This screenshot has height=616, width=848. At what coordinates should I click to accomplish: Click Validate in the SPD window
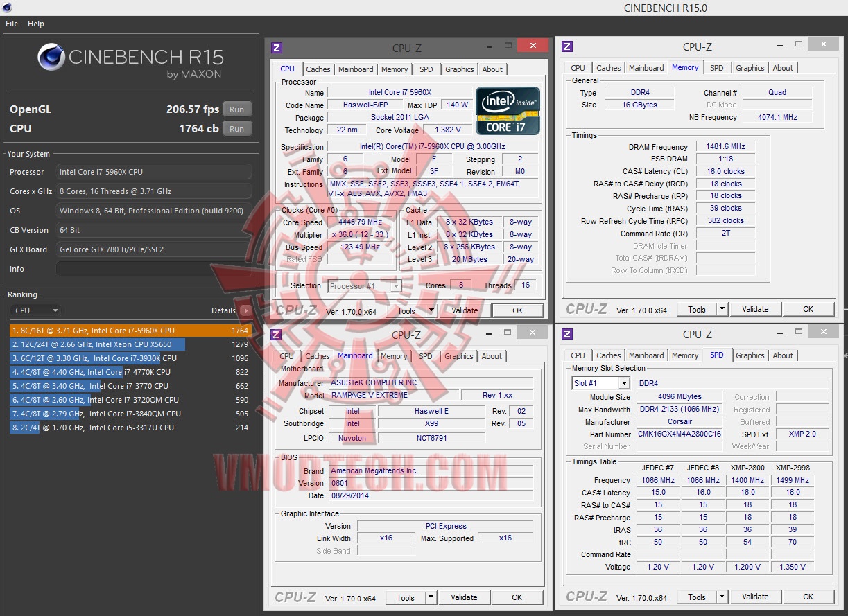[755, 597]
